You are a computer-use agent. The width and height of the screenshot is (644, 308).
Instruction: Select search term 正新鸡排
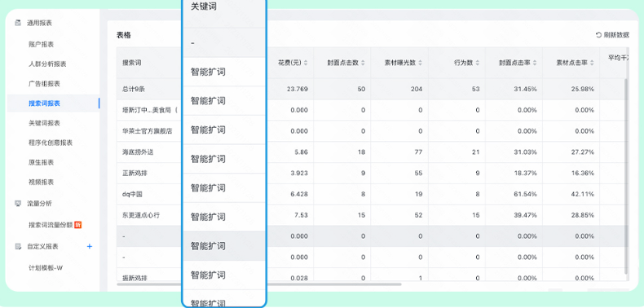(x=135, y=174)
